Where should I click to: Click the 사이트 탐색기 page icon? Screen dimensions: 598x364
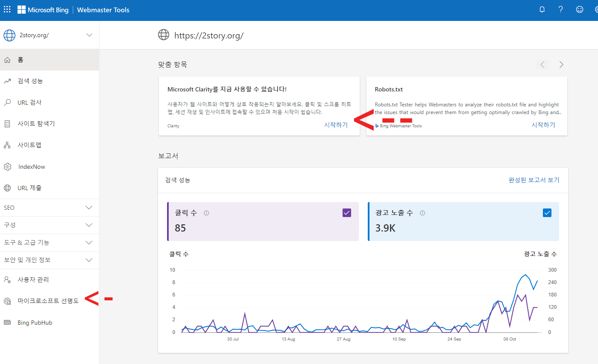[7, 124]
